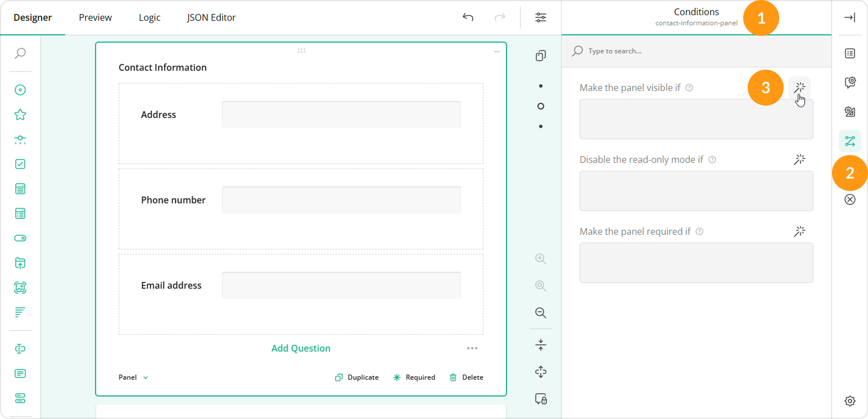Select the Rating Scale star toolbox icon
Screen dimensions: 868x419
(x=20, y=114)
